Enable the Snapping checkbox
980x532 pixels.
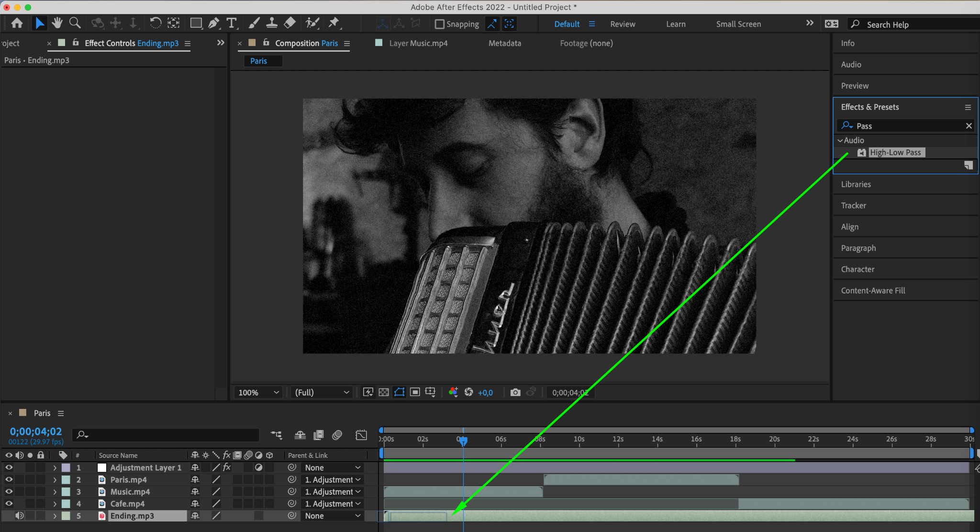point(439,24)
